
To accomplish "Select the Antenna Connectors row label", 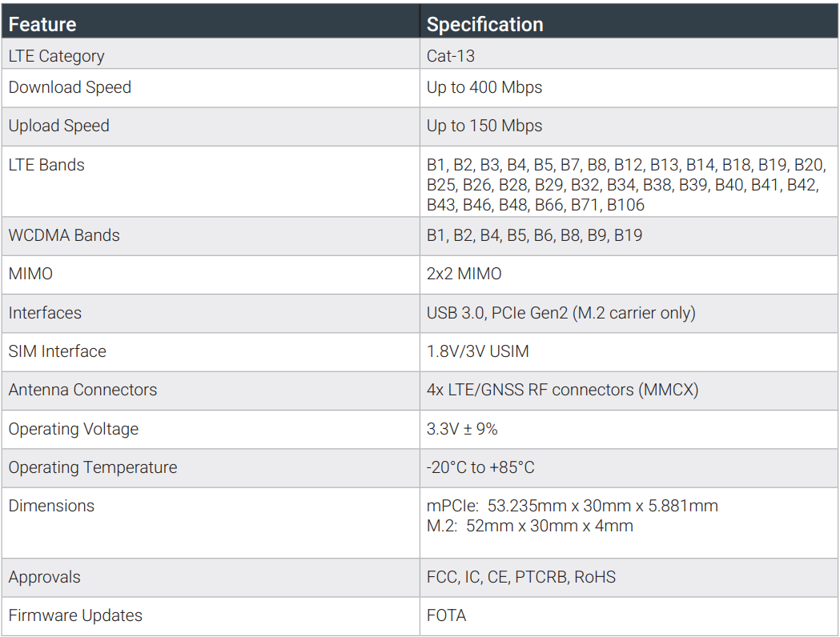I will pyautogui.click(x=82, y=390).
